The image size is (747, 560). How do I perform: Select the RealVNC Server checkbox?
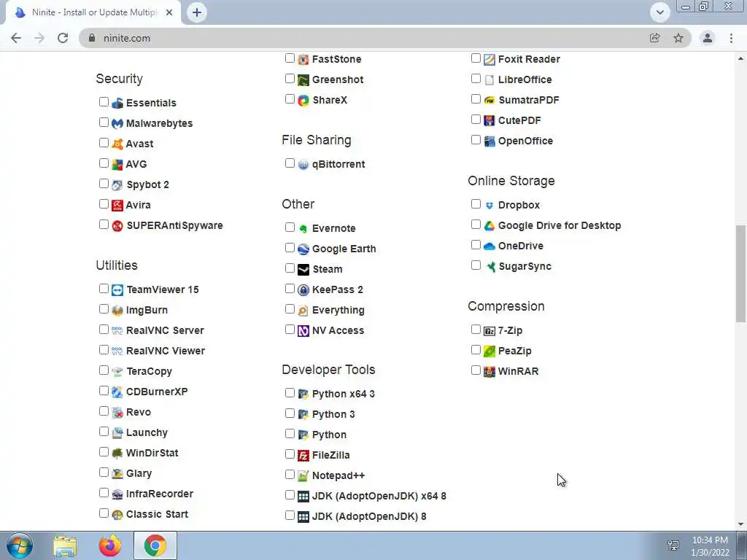coord(104,329)
